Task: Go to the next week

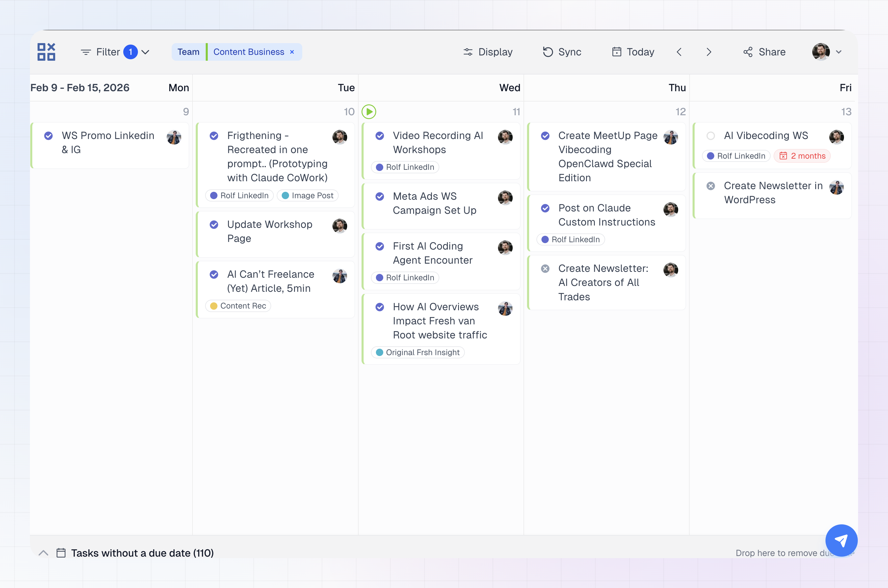Action: click(x=709, y=52)
